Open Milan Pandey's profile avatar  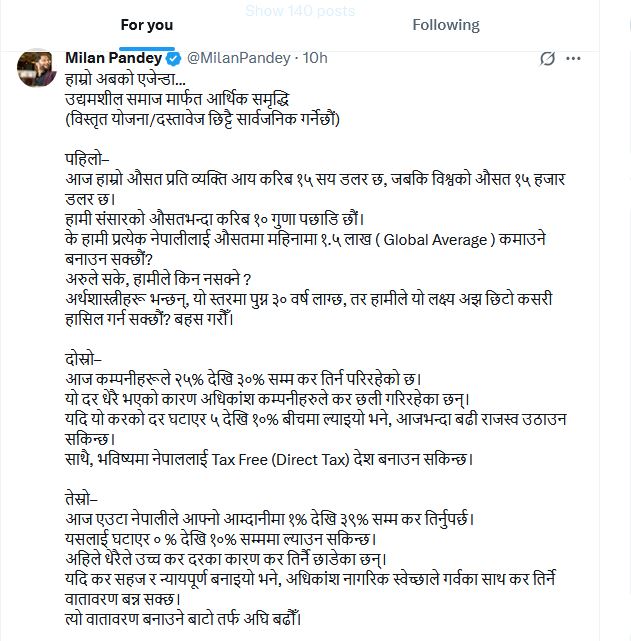tap(36, 66)
